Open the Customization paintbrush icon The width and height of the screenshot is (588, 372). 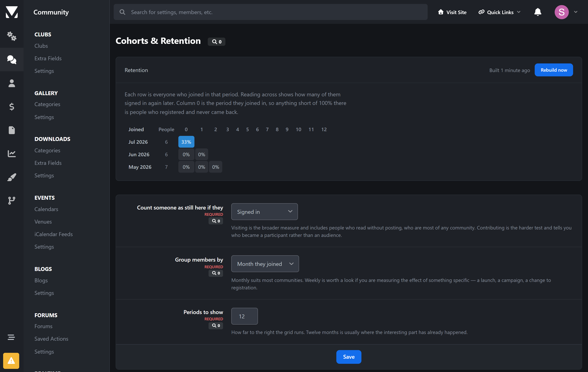12,177
